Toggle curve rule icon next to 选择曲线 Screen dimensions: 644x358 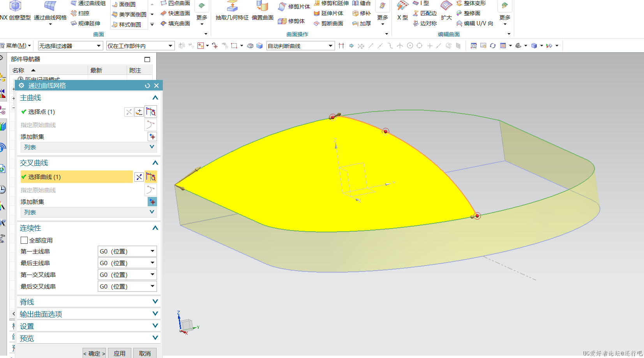coord(151,177)
